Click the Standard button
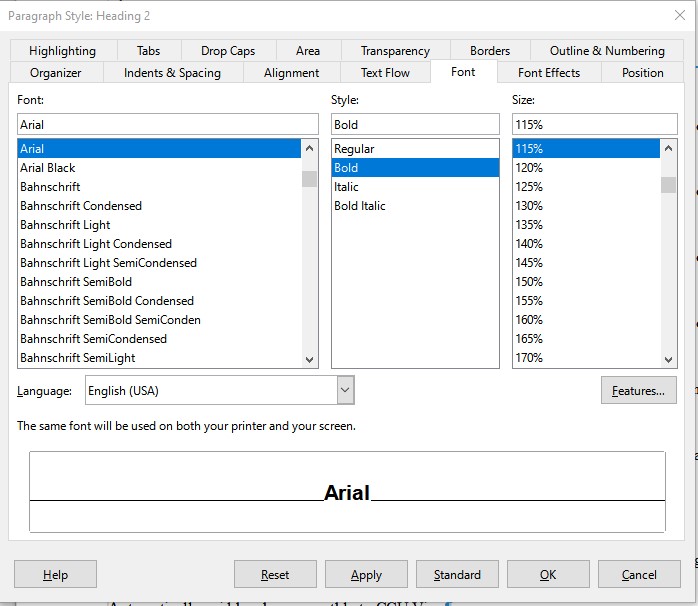This screenshot has height=606, width=698. (x=457, y=575)
